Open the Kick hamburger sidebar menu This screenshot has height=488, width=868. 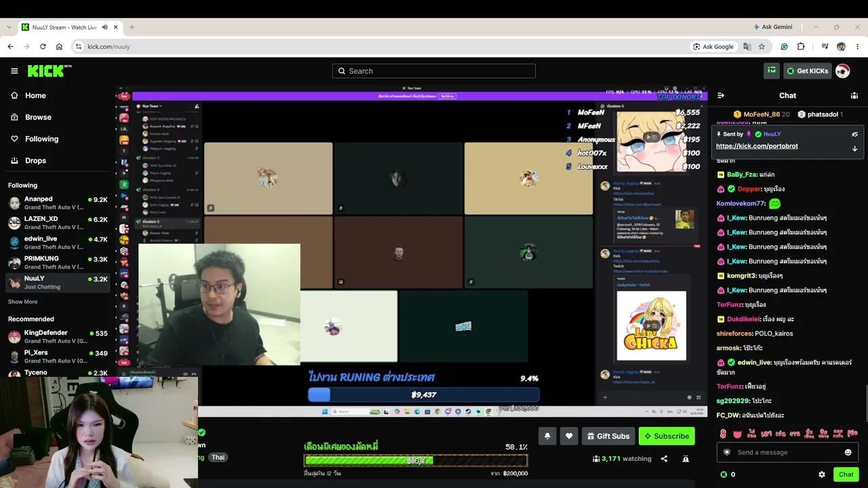click(14, 71)
